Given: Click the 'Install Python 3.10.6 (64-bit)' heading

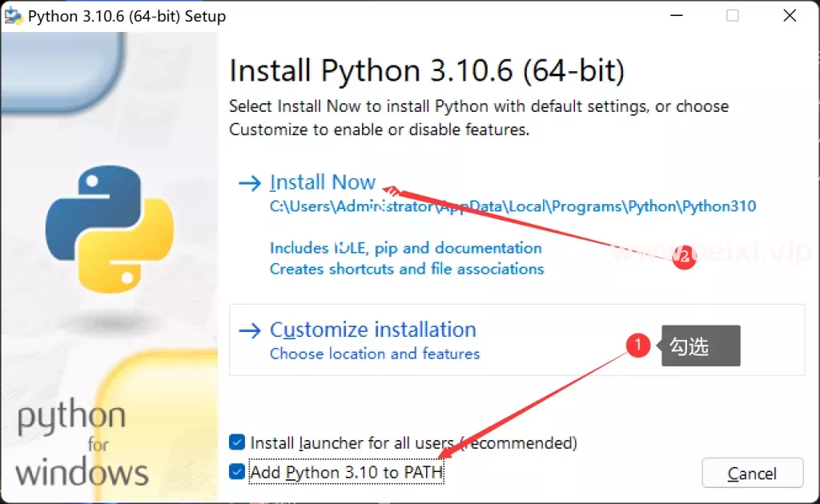Looking at the screenshot, I should (x=427, y=70).
